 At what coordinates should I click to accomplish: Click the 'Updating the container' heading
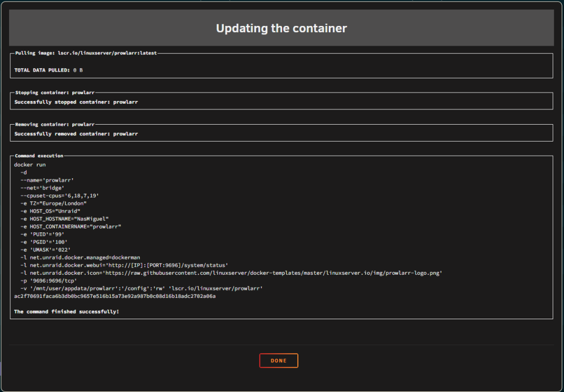tap(281, 28)
